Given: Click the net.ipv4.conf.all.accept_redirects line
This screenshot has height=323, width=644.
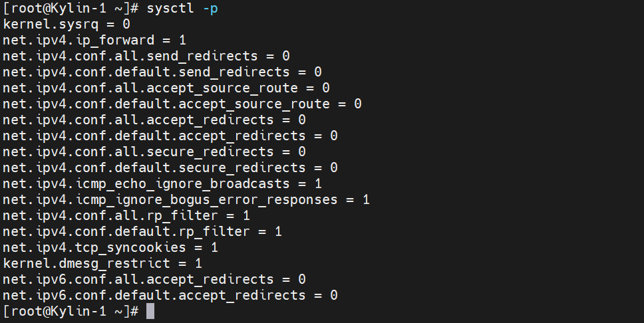Looking at the screenshot, I should click(x=154, y=120).
